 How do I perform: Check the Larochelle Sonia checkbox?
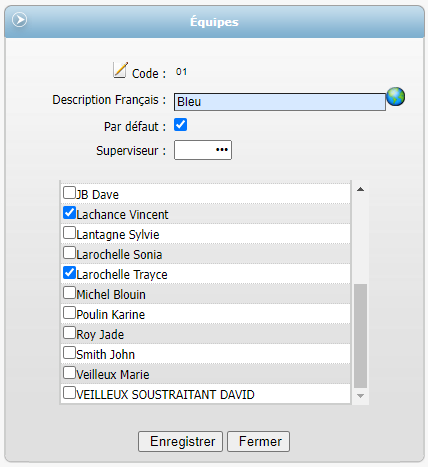pyautogui.click(x=69, y=252)
